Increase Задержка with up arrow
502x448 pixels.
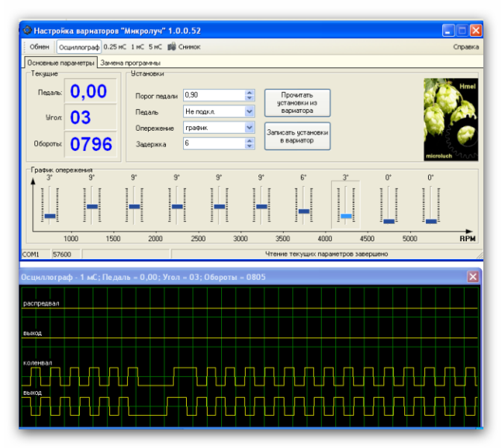coord(250,140)
